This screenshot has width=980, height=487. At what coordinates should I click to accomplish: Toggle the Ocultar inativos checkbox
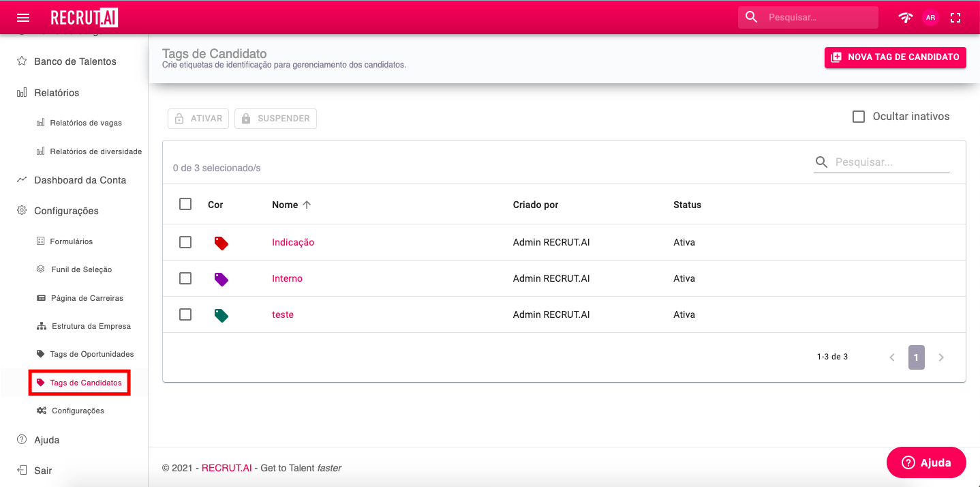pyautogui.click(x=859, y=117)
